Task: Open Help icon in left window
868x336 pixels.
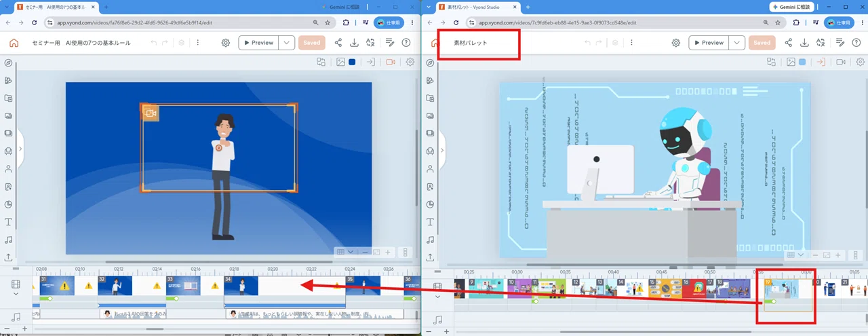Action: point(406,43)
